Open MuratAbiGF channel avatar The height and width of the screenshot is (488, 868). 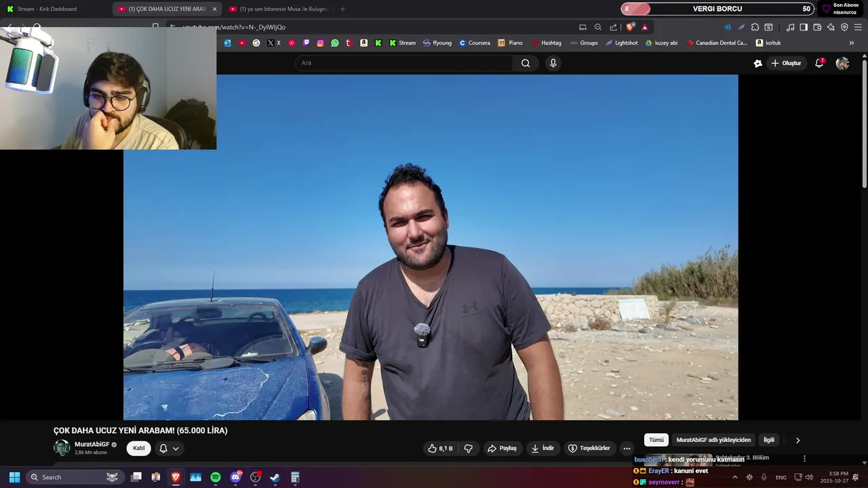click(x=62, y=448)
